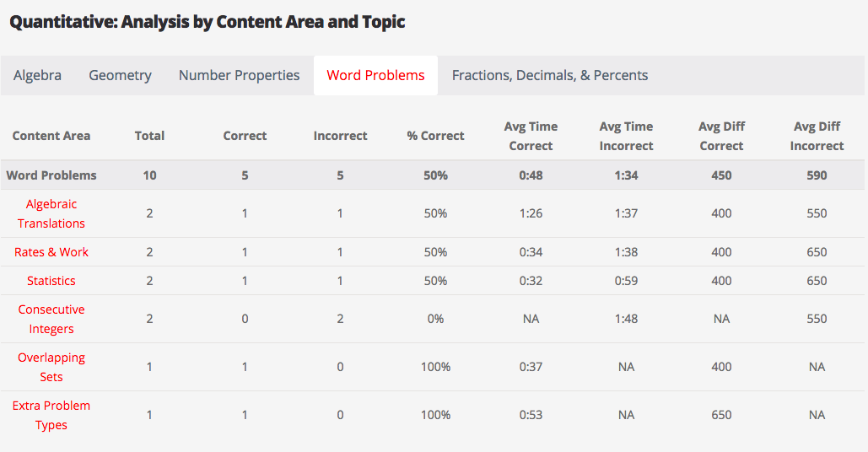Select the Number Properties tab
This screenshot has width=868, height=452.
pos(239,75)
